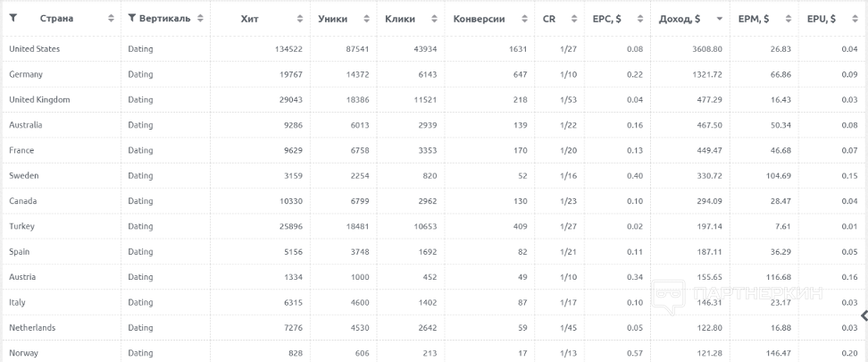The height and width of the screenshot is (362, 868).
Task: Click the CR column sort arrows
Action: (574, 19)
